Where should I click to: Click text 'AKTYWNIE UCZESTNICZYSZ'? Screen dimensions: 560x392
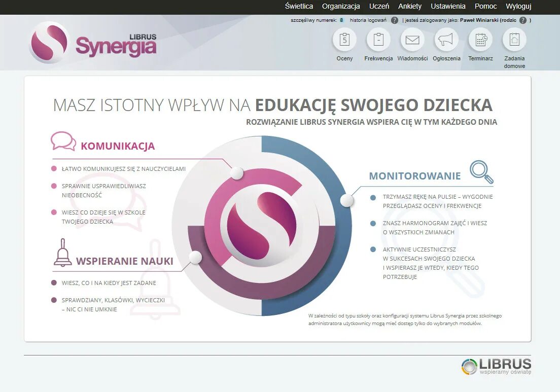point(419,250)
